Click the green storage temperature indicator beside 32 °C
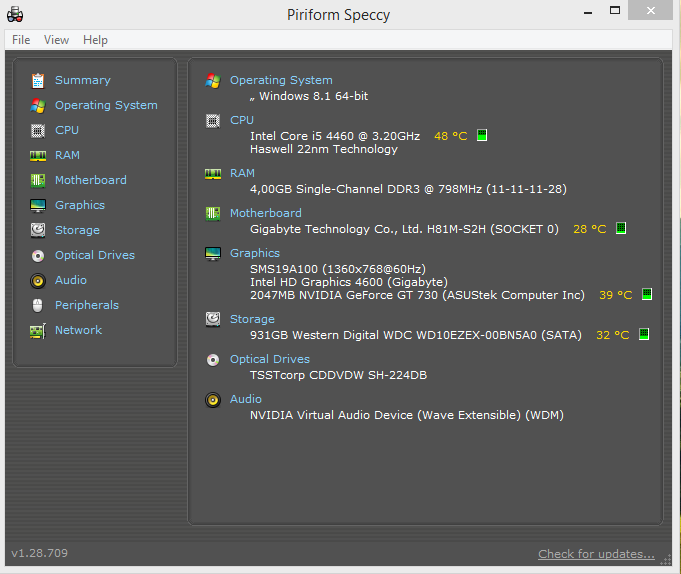Image resolution: width=681 pixels, height=574 pixels. (x=644, y=334)
